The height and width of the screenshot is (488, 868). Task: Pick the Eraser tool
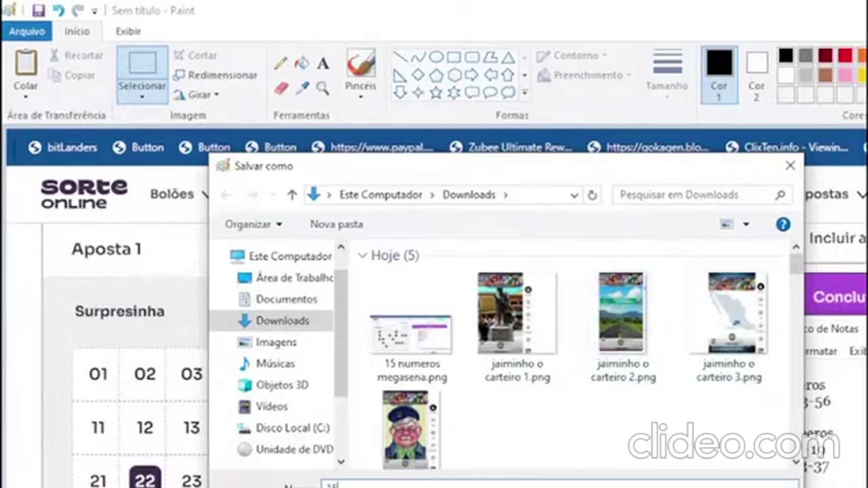tap(281, 88)
